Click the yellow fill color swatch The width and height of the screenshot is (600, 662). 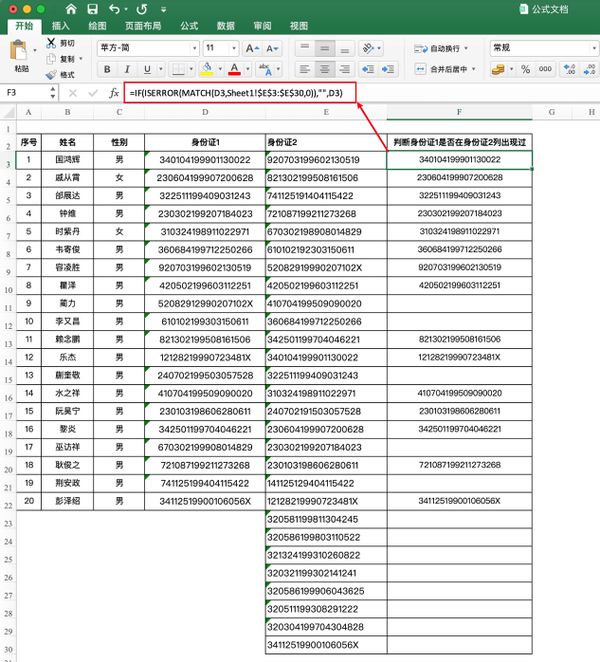click(x=206, y=69)
